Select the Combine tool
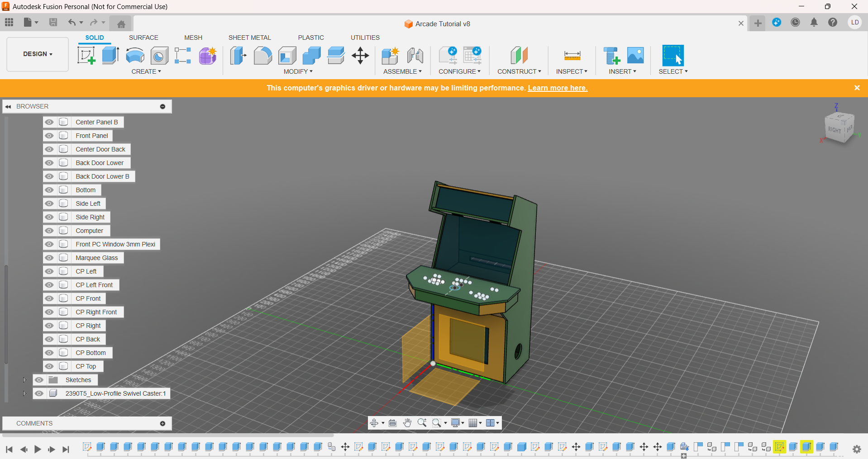The height and width of the screenshot is (459, 868). (x=311, y=56)
